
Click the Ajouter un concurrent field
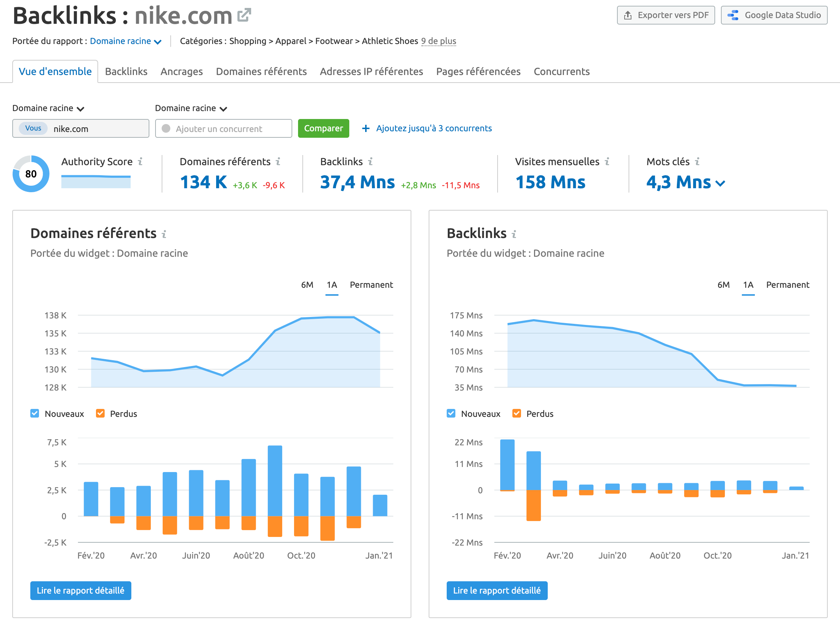click(x=224, y=128)
